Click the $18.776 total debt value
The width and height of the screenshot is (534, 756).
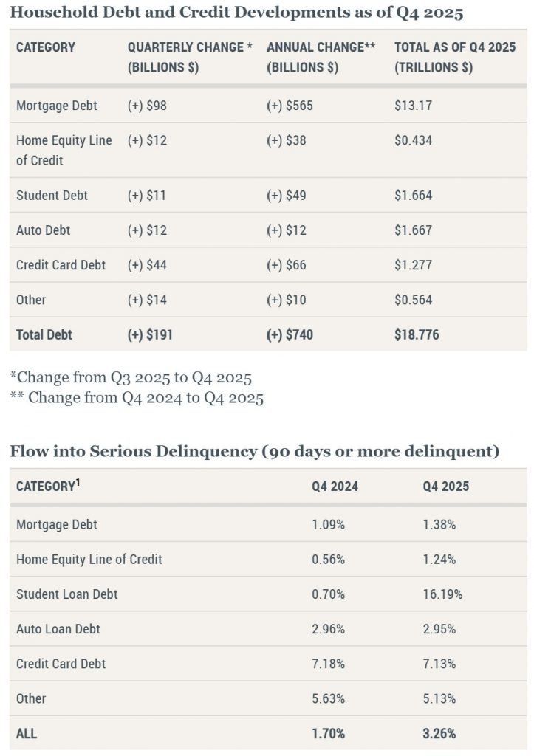[x=417, y=335]
